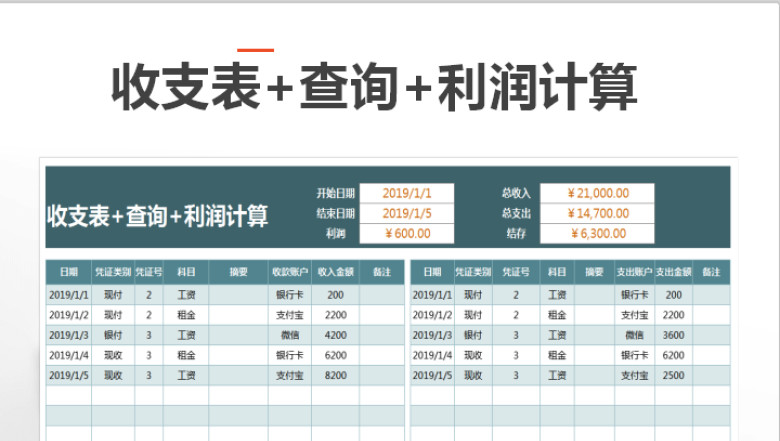Image resolution: width=780 pixels, height=441 pixels.
Task: Select the total expense value ¥14,700.00
Action: (597, 214)
